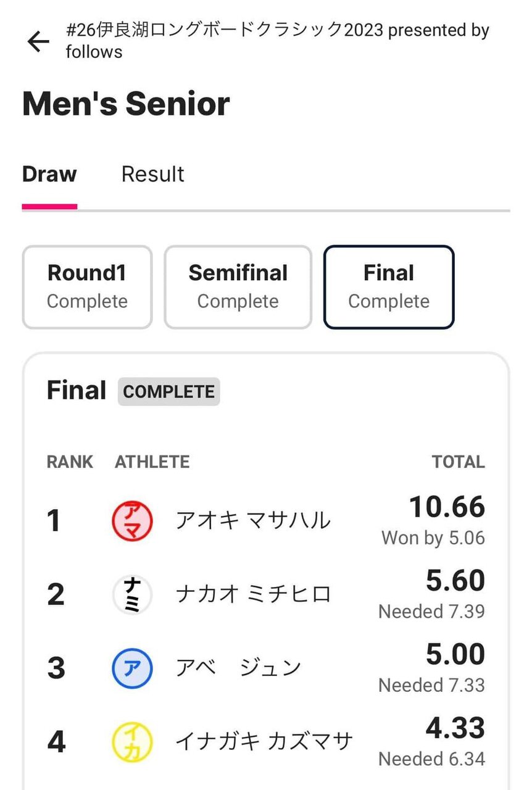This screenshot has width=532, height=790.
Task: Open athlete アベ ジュン
Action: 238,668
